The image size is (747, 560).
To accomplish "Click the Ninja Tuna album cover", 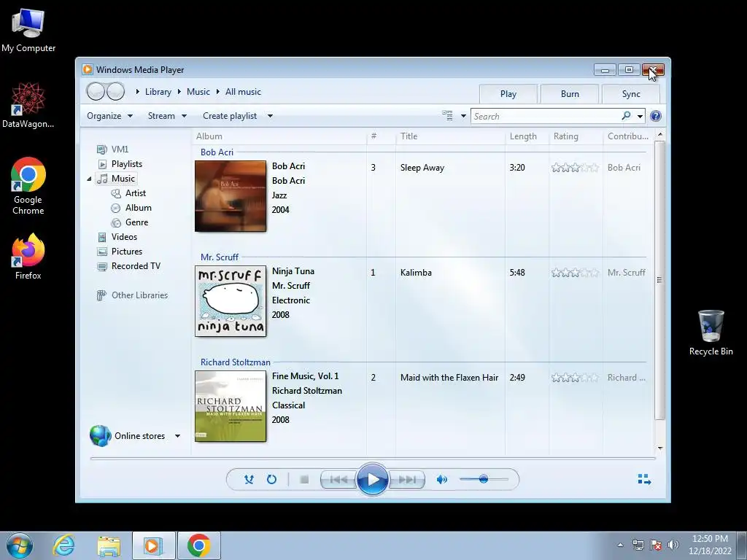I will [231, 301].
